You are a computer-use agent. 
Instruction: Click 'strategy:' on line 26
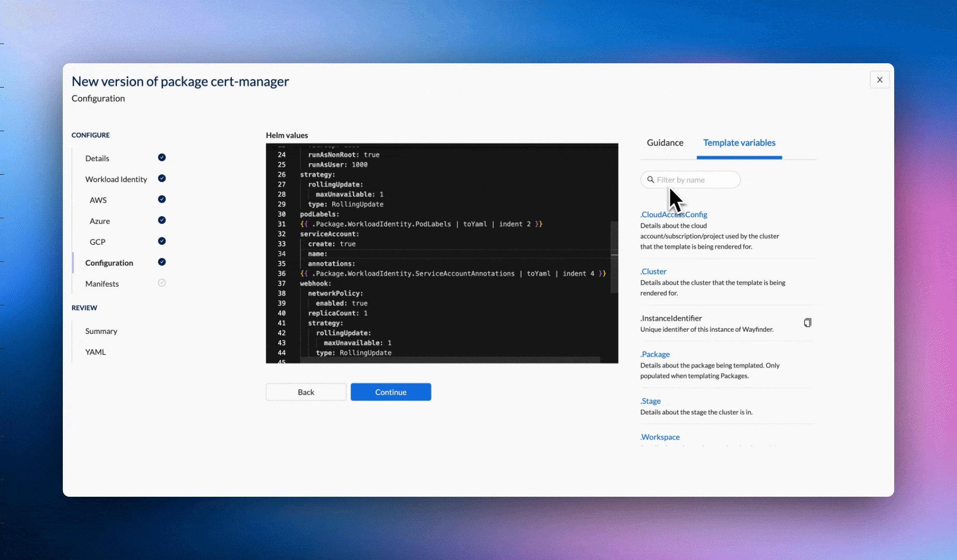tap(318, 174)
